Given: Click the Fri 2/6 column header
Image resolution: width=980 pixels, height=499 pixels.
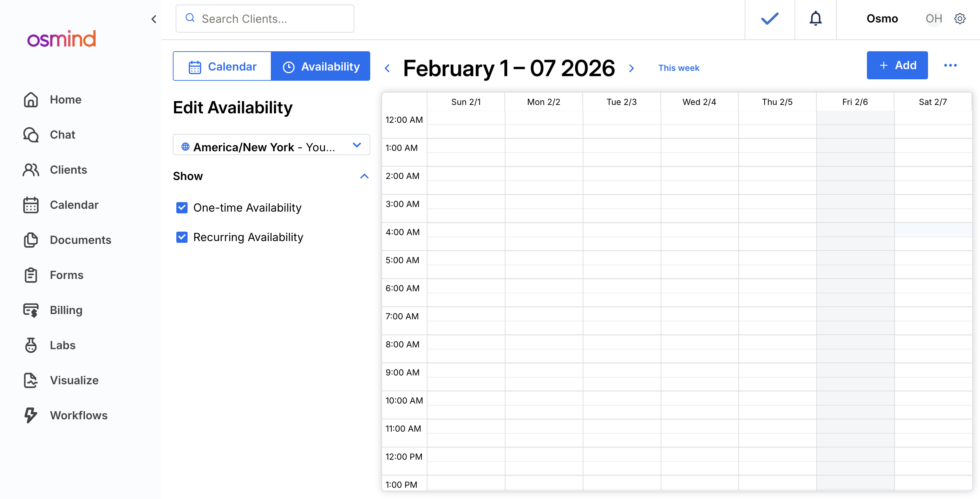Looking at the screenshot, I should coord(855,102).
